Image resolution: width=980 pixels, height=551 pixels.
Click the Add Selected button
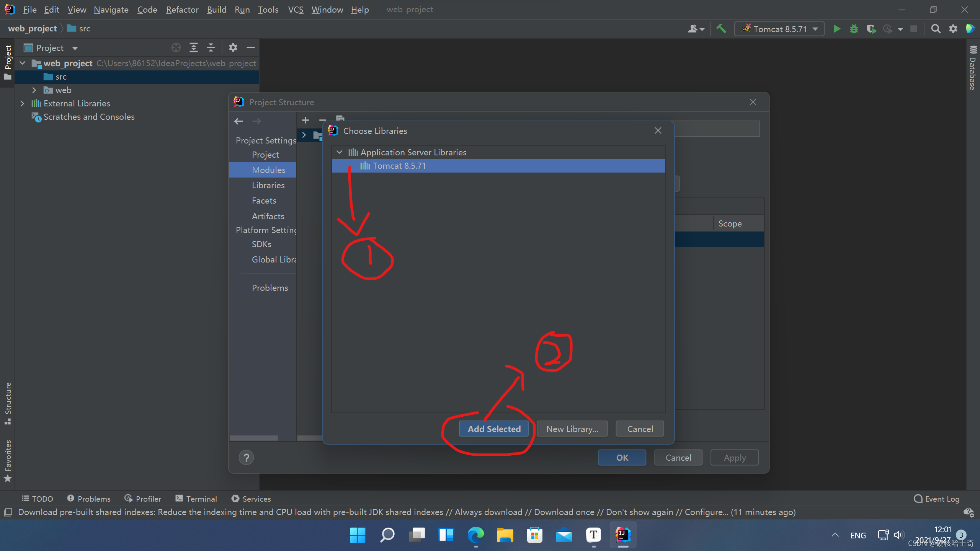pyautogui.click(x=493, y=429)
